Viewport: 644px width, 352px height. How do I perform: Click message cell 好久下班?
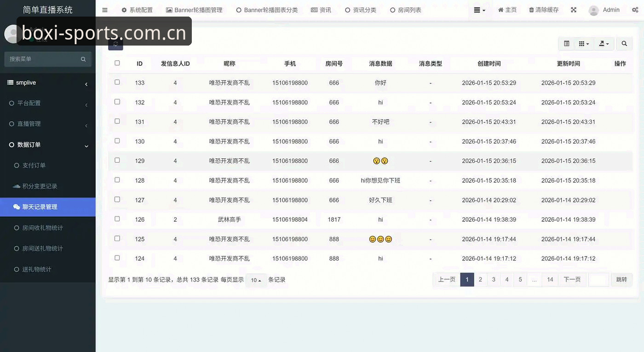click(380, 200)
